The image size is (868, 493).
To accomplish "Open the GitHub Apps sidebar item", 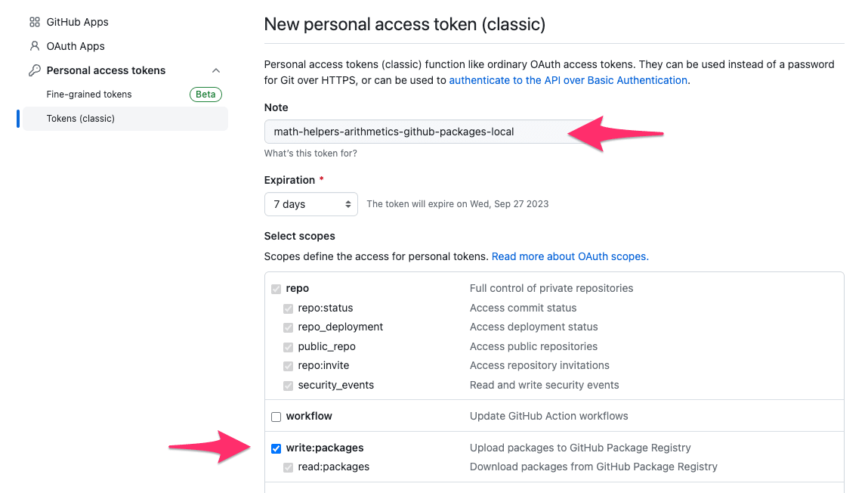I will (78, 22).
